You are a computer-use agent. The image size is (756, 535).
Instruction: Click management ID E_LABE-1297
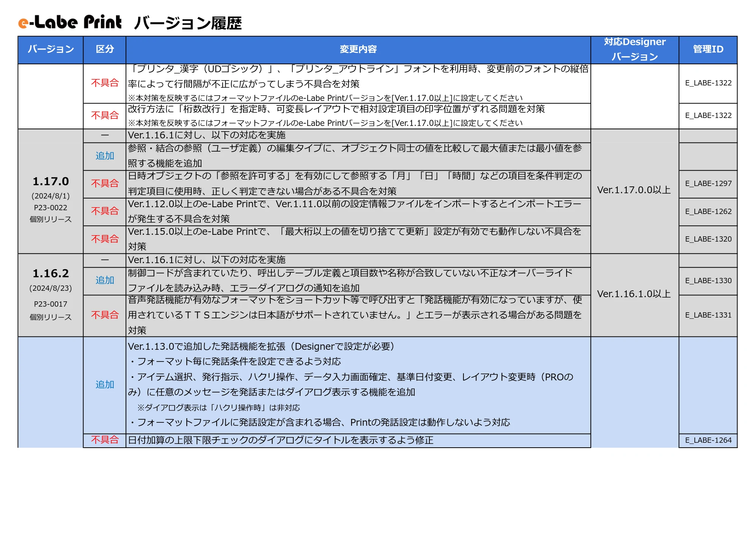click(x=708, y=183)
